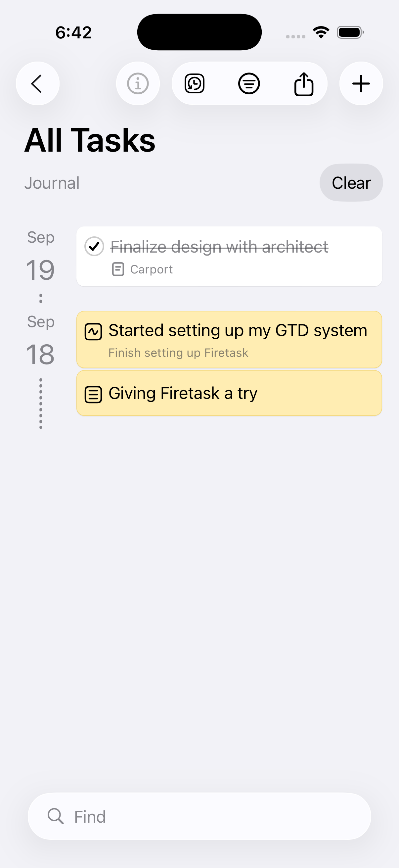Add a new entry with plus
The width and height of the screenshot is (399, 868).
[x=361, y=83]
